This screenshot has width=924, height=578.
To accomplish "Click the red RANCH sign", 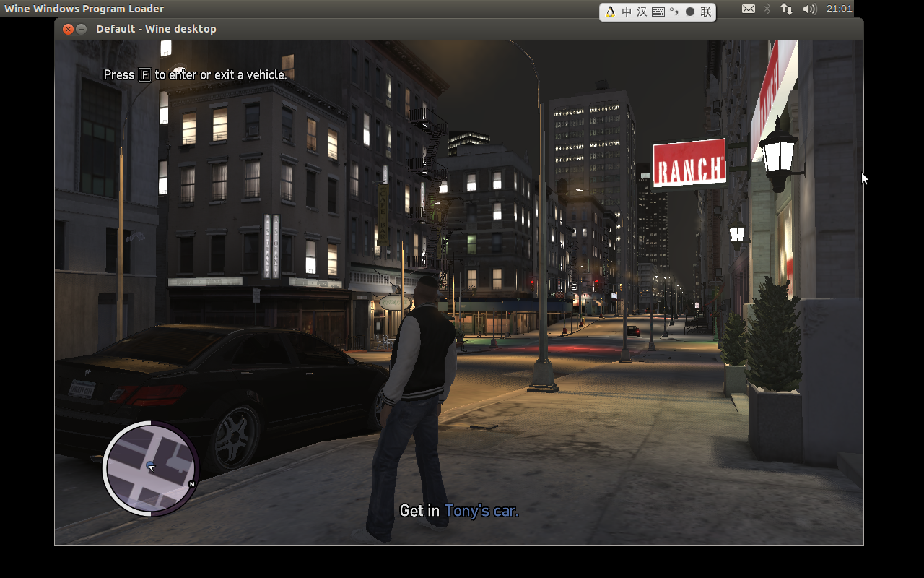I will 689,163.
